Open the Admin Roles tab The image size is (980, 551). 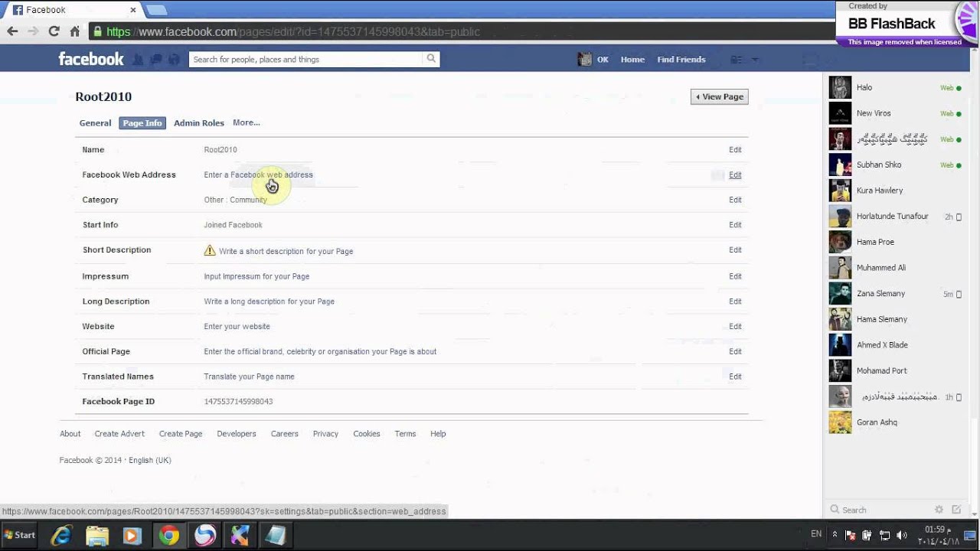199,122
